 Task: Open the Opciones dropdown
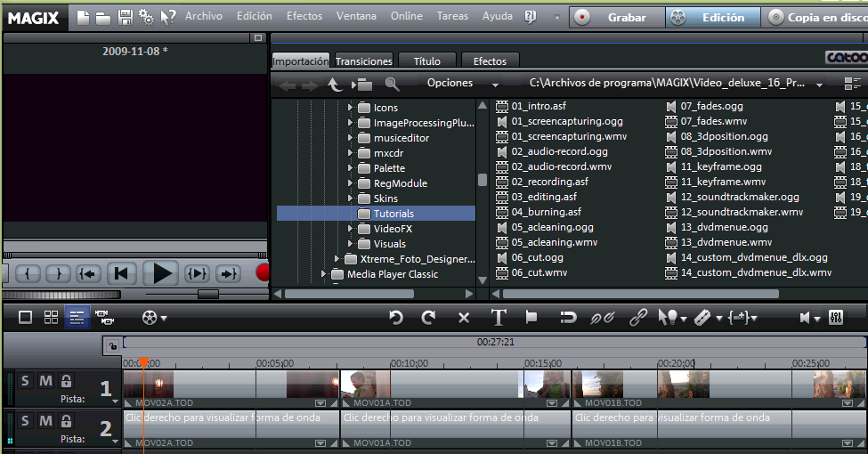coord(461,84)
